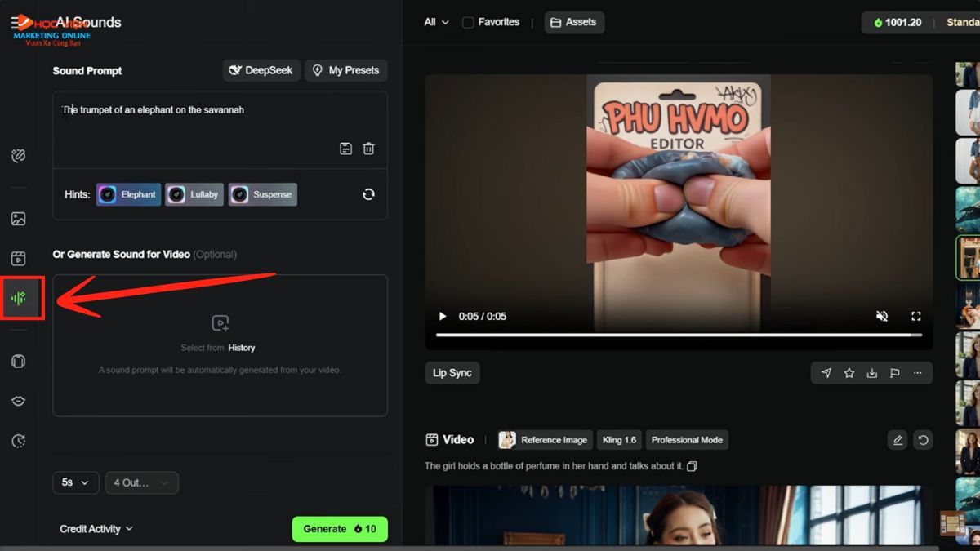The height and width of the screenshot is (551, 980).
Task: Select the green-bordered thumbnail in right strip
Action: 969,258
